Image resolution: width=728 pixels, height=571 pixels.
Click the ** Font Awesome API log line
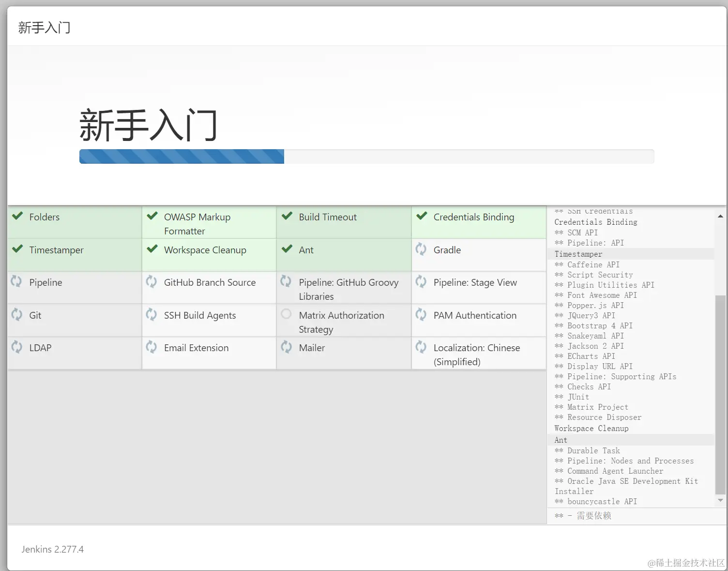[595, 295]
